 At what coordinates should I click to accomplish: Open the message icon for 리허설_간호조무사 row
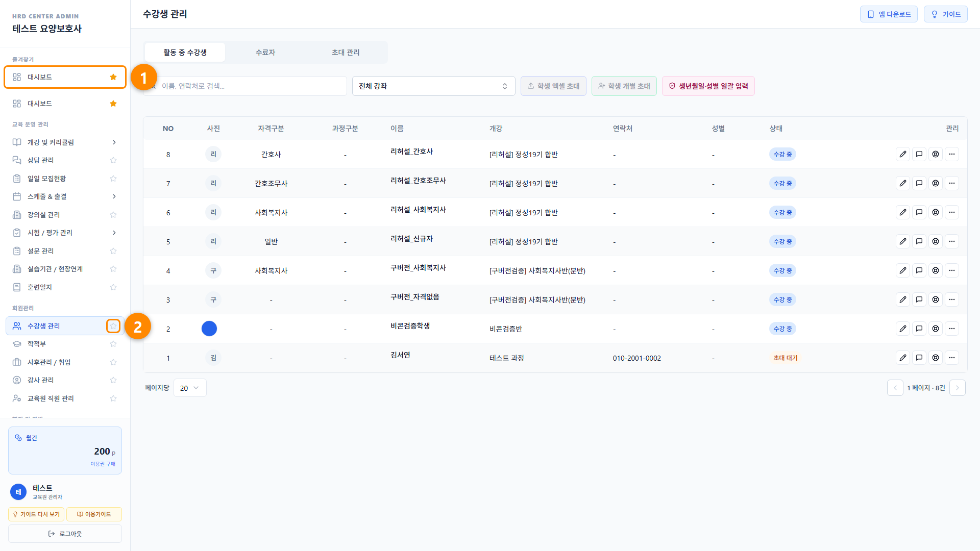919,183
